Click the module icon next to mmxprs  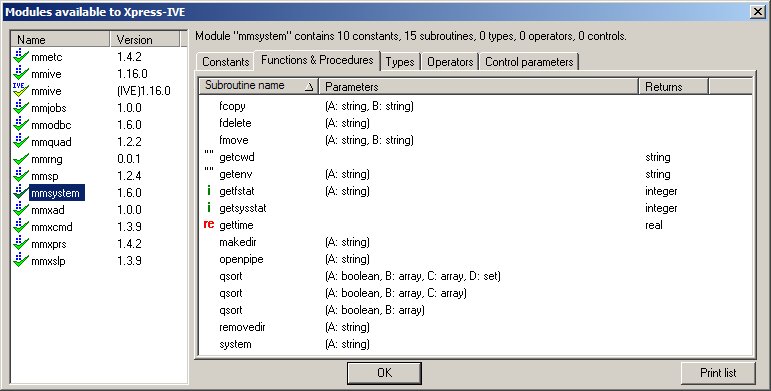[x=21, y=243]
